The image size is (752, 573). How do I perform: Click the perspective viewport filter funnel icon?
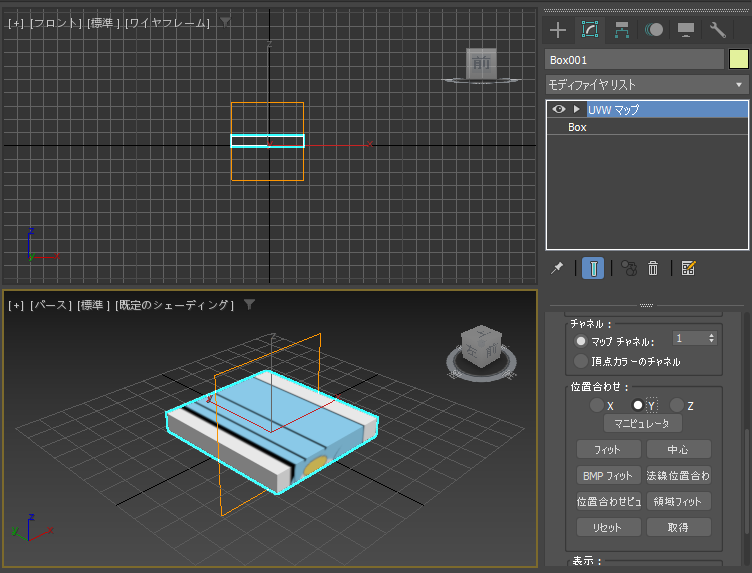(x=249, y=304)
